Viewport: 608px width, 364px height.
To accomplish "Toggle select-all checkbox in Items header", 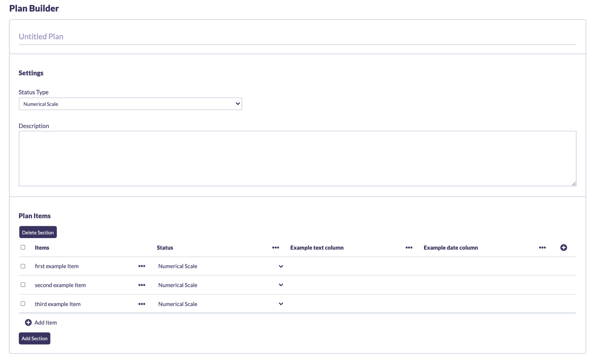I will [23, 247].
